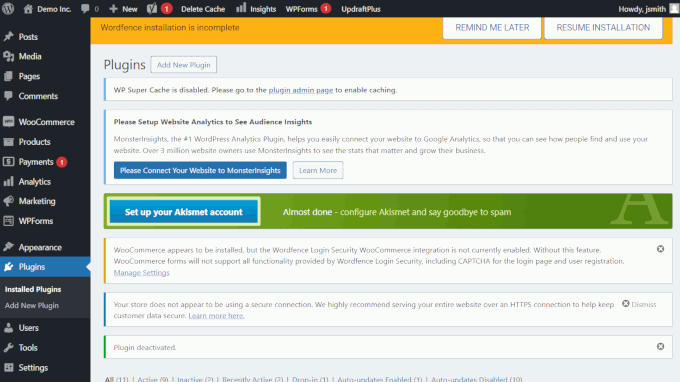Click the Yoast notification badge showing 1

(167, 9)
